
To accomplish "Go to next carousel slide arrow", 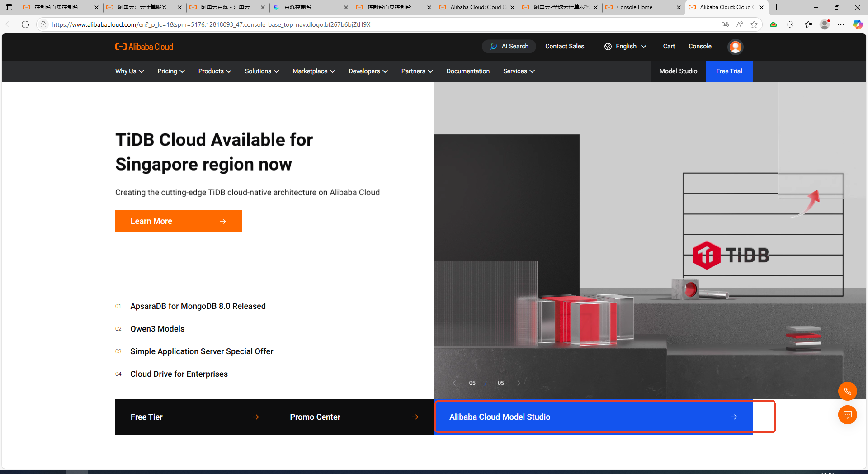I will 519,383.
